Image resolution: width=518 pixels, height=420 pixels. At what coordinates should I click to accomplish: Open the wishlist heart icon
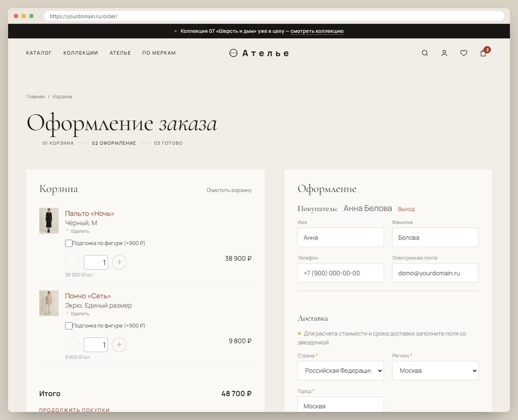464,53
